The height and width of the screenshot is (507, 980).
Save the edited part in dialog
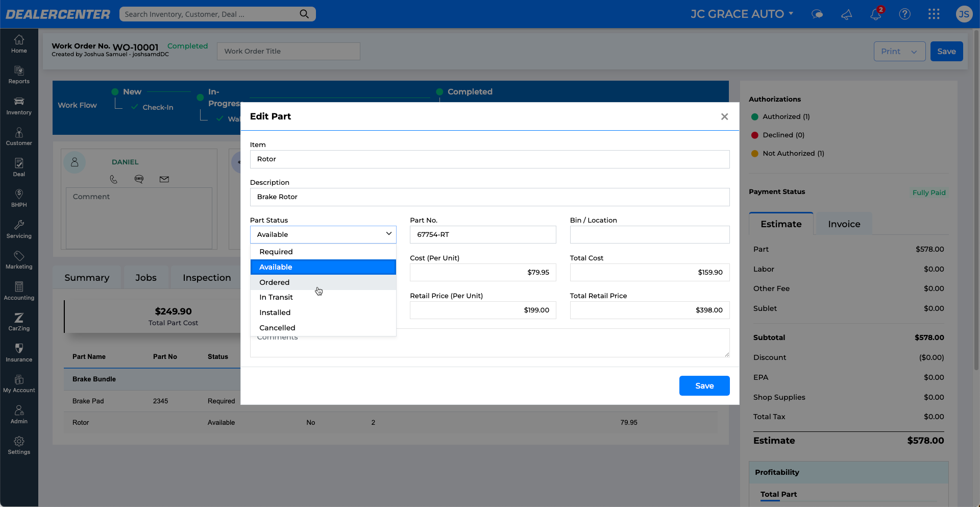click(704, 385)
